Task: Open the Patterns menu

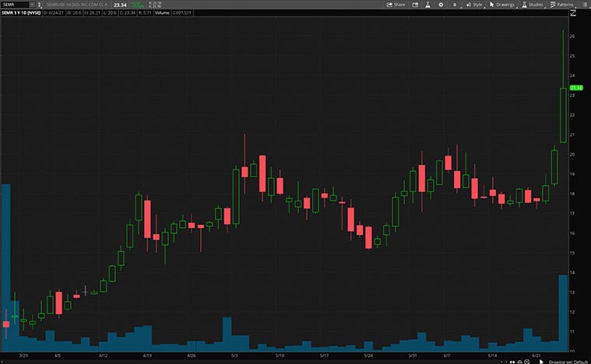Action: tap(562, 5)
